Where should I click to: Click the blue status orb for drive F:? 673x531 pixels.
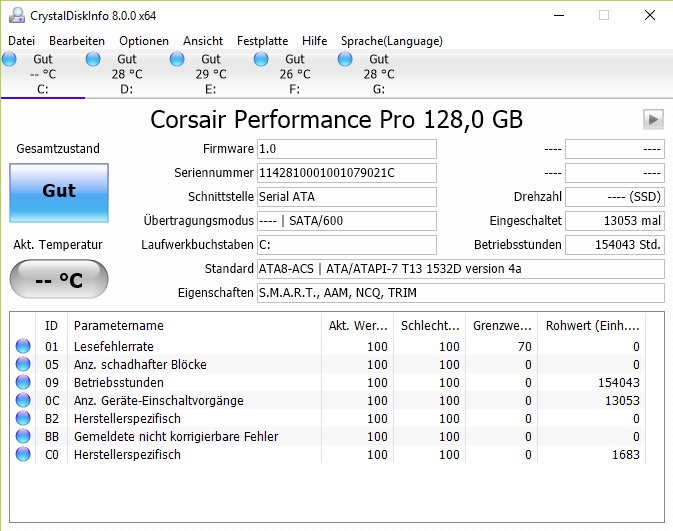pyautogui.click(x=261, y=59)
